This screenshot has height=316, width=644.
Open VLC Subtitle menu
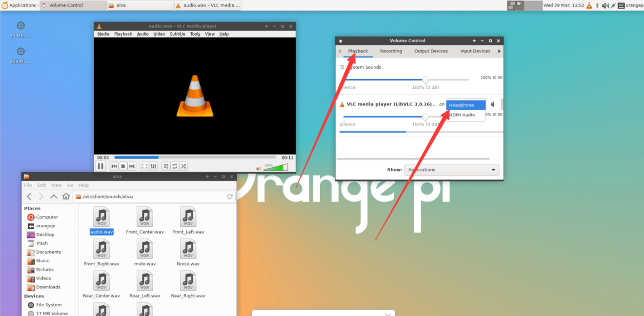coord(178,34)
